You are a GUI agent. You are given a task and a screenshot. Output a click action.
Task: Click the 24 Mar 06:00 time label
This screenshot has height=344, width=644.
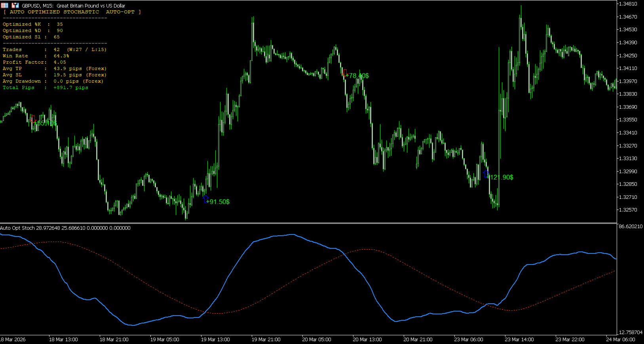621,339
